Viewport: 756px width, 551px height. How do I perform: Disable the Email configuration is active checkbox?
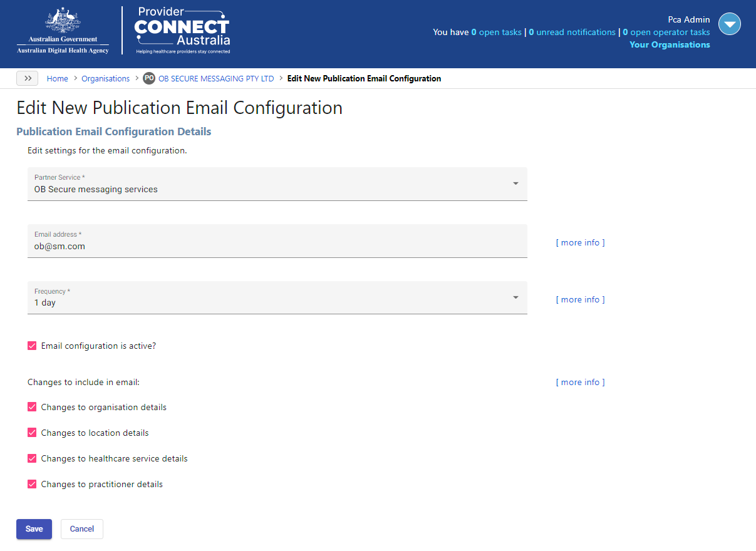[32, 345]
